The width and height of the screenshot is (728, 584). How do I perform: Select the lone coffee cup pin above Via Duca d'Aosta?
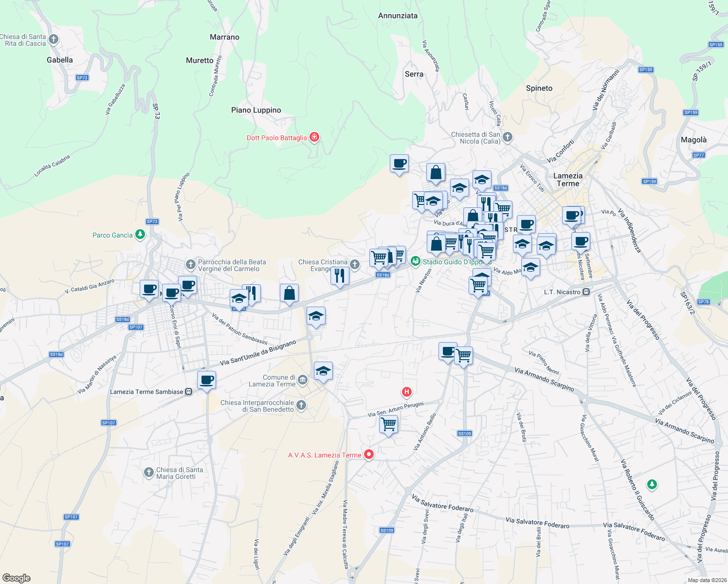pyautogui.click(x=400, y=164)
